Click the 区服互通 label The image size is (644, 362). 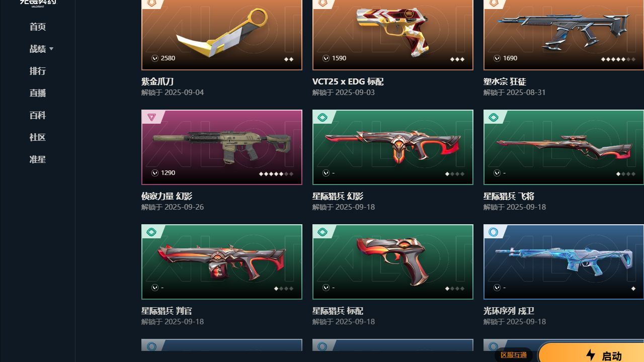[514, 355]
